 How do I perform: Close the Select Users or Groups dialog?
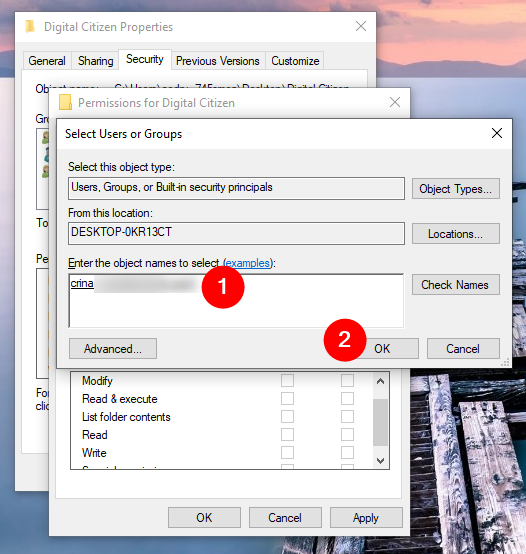click(x=497, y=133)
